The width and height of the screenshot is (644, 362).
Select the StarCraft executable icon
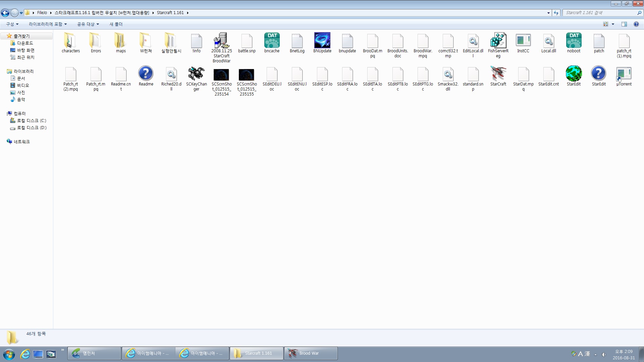point(498,76)
